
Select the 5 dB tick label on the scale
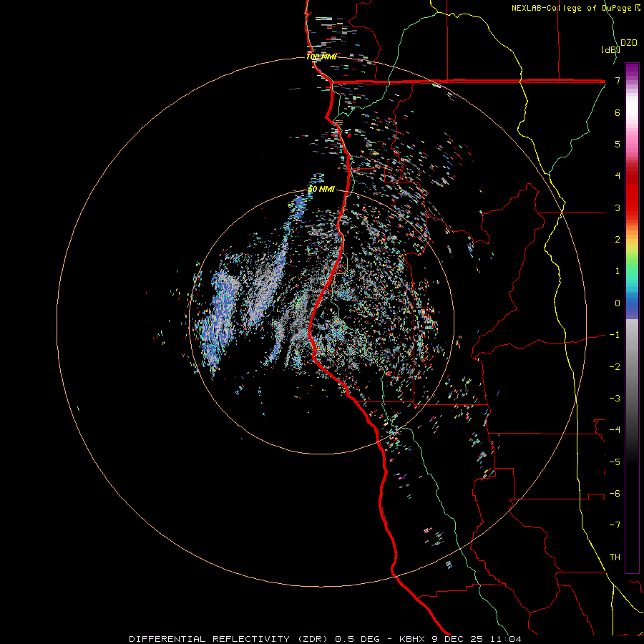tap(618, 144)
